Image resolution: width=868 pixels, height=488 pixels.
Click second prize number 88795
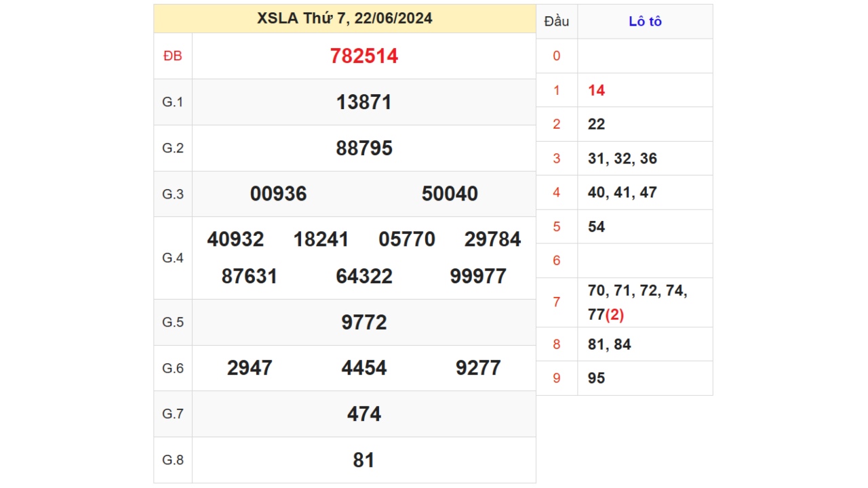coord(364,148)
